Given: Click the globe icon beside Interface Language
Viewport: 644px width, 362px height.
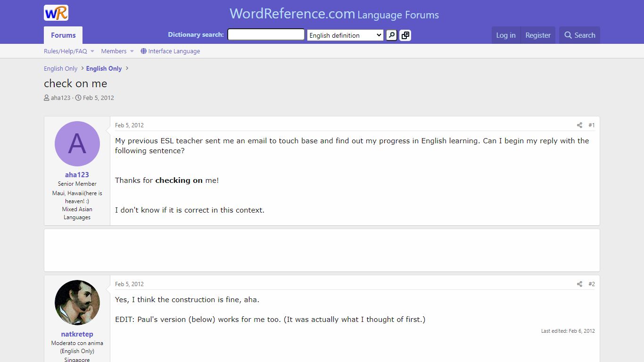Looking at the screenshot, I should click(144, 51).
